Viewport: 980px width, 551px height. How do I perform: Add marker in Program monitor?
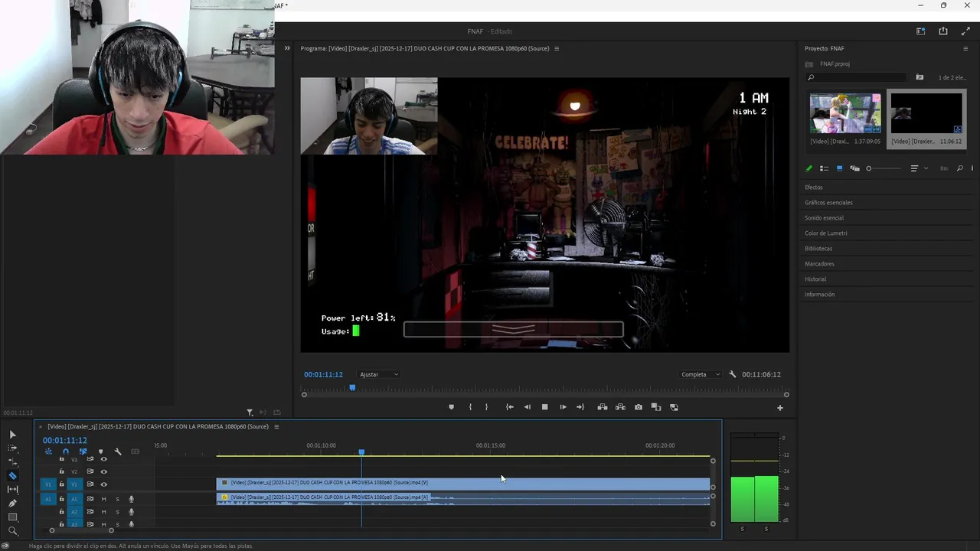point(451,407)
